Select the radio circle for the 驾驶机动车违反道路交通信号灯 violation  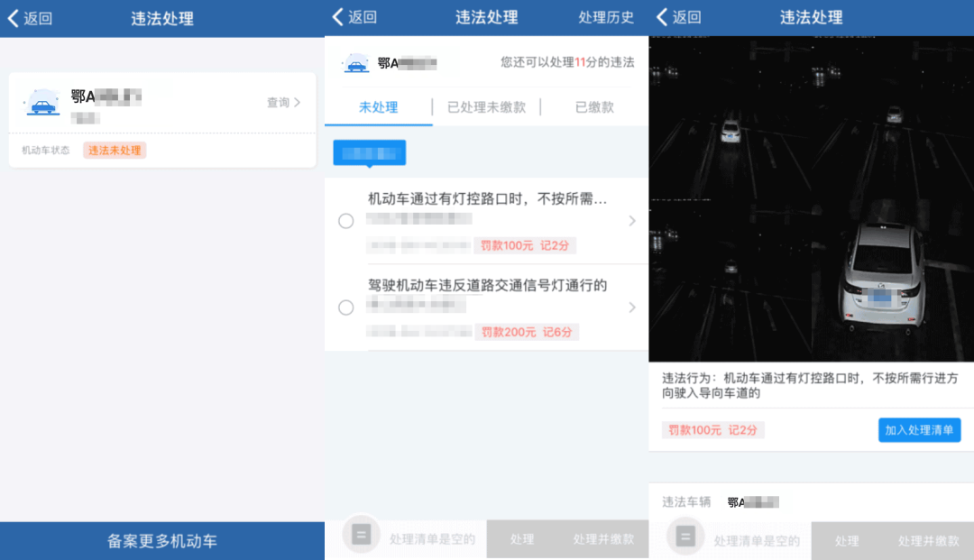346,308
